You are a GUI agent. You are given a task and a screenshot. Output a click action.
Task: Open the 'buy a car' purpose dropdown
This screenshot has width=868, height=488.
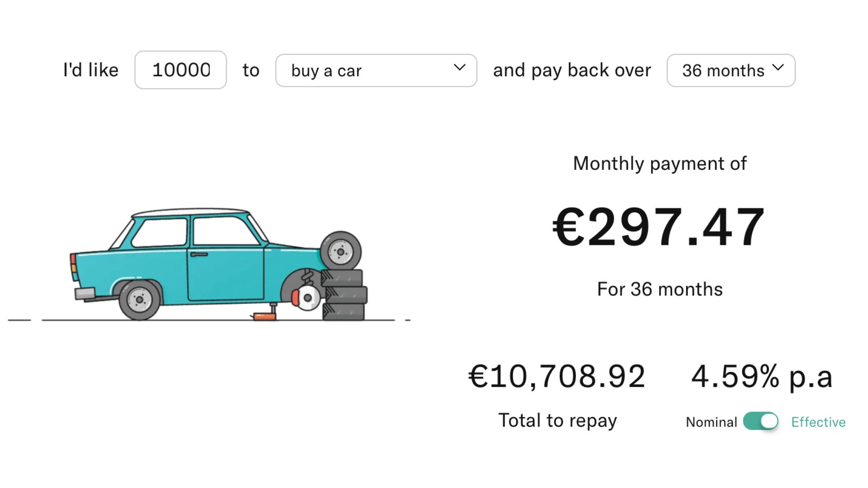pos(376,70)
